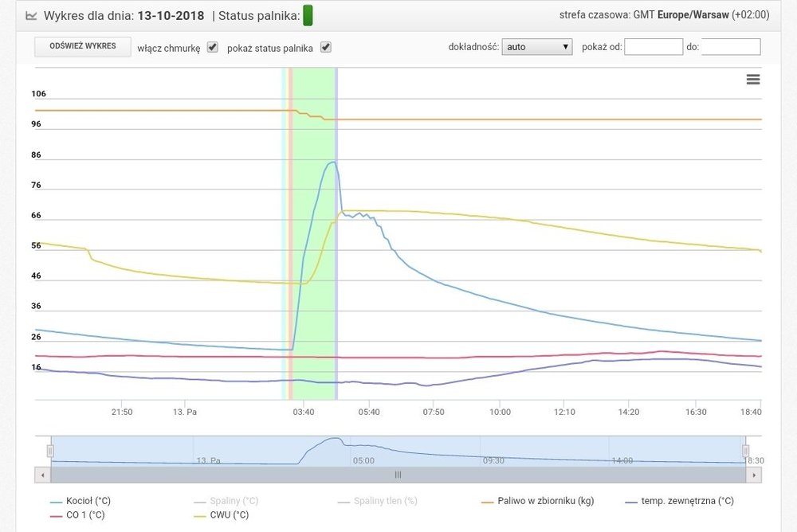
Task: Click the right navigator range handle
Action: pyautogui.click(x=746, y=451)
